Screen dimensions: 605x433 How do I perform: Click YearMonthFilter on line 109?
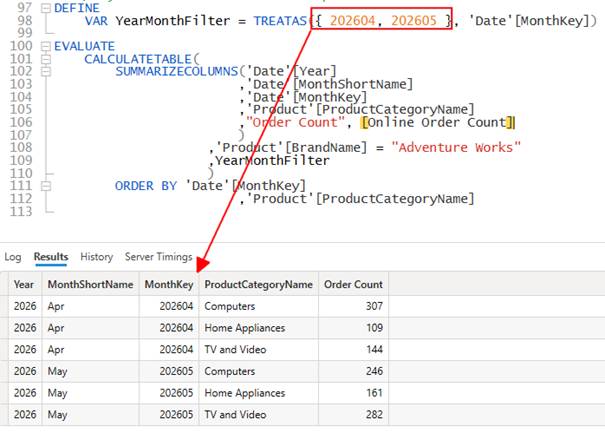[x=272, y=161]
